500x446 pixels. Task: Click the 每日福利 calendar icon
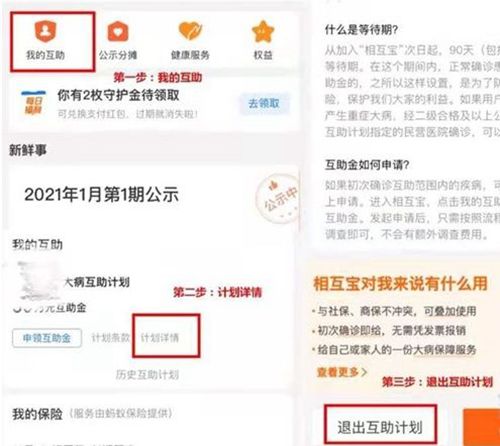(x=33, y=103)
